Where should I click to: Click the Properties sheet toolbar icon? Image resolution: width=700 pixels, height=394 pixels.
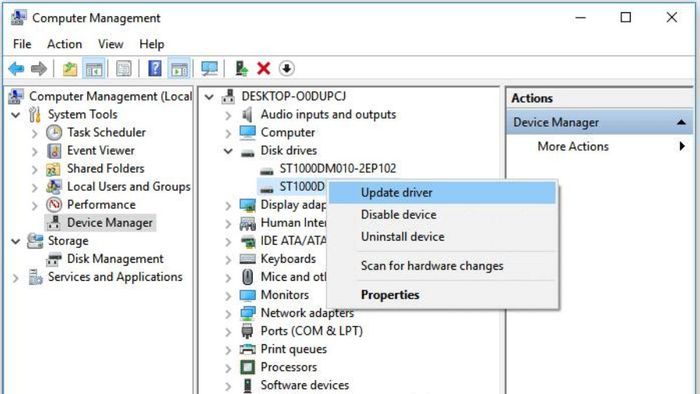coord(124,69)
